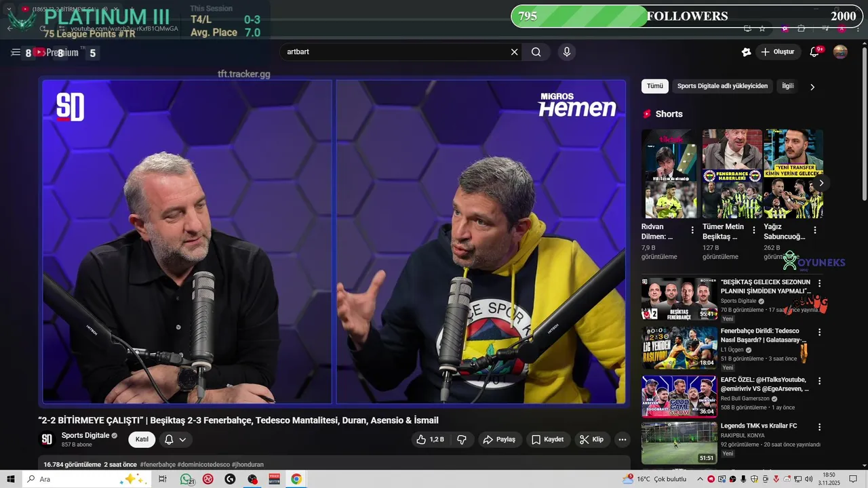Click the Paylaş share button
This screenshot has height=488, width=868.
[x=500, y=440]
